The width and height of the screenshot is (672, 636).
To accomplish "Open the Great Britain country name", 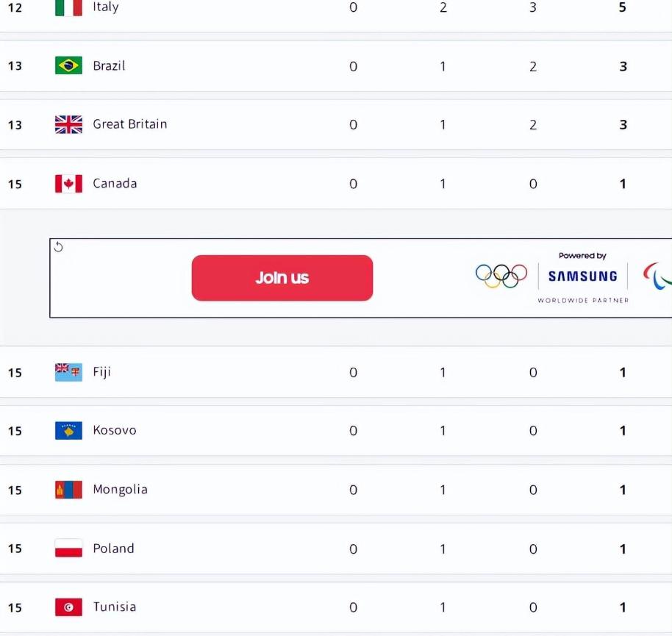I will (x=130, y=124).
